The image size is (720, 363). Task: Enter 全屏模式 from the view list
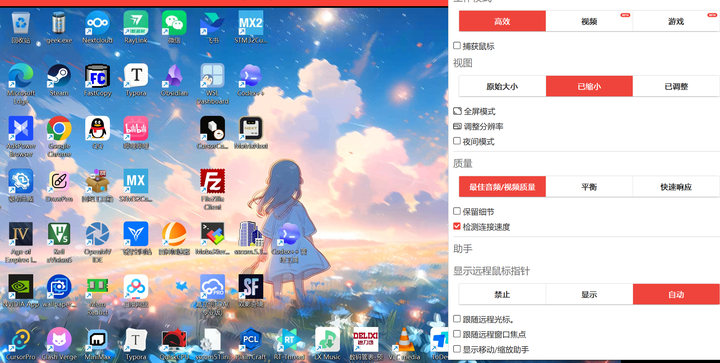click(x=474, y=111)
